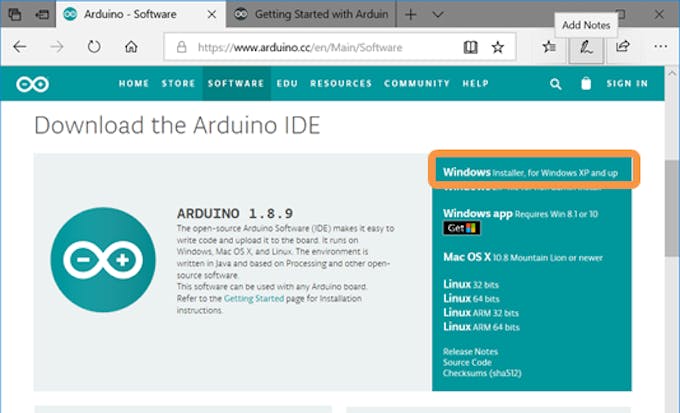This screenshot has width=680, height=413.
Task: Open the SOFTWARE menu item
Action: pos(236,83)
